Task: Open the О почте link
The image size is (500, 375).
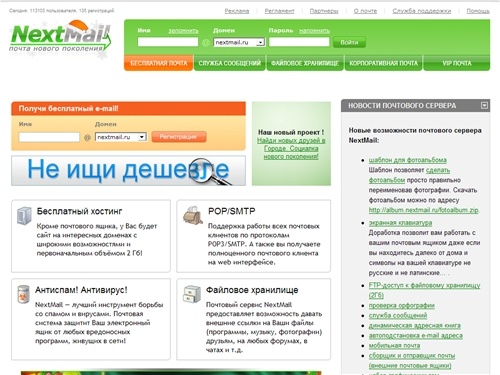Action: 365,11
